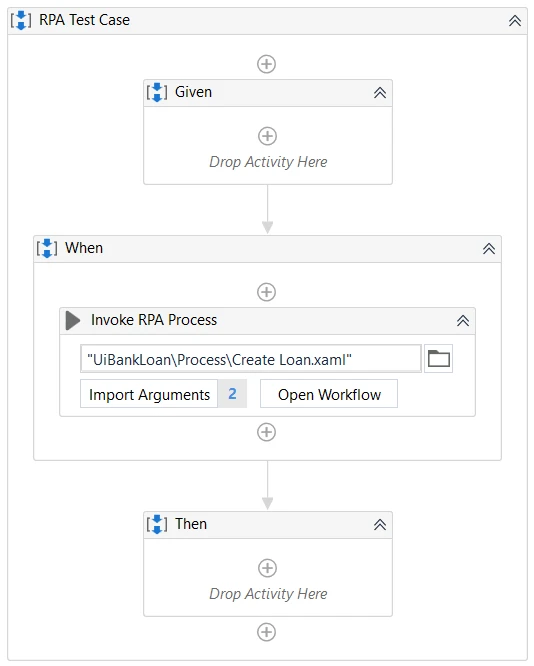This screenshot has width=534, height=666.
Task: Collapse the When sequence
Action: coord(489,248)
